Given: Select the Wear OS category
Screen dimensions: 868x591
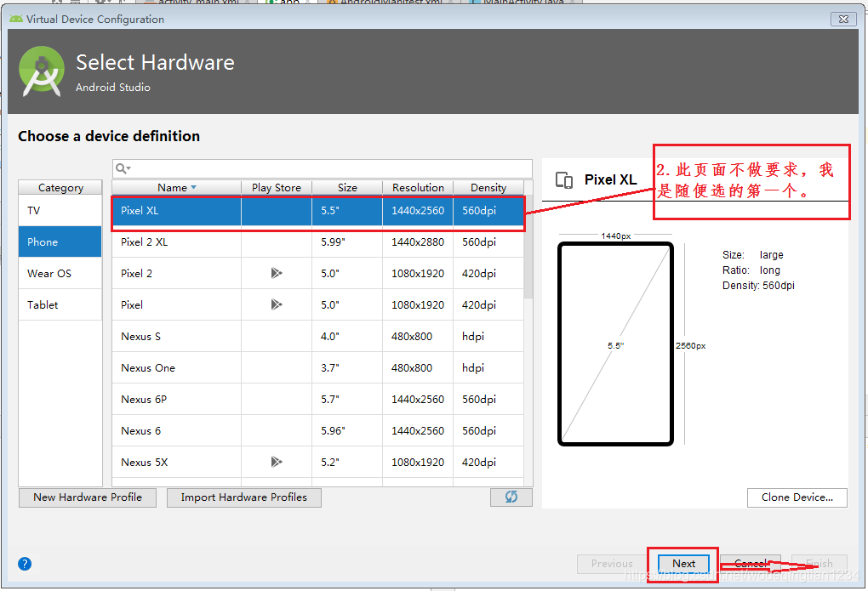Looking at the screenshot, I should pyautogui.click(x=60, y=273).
